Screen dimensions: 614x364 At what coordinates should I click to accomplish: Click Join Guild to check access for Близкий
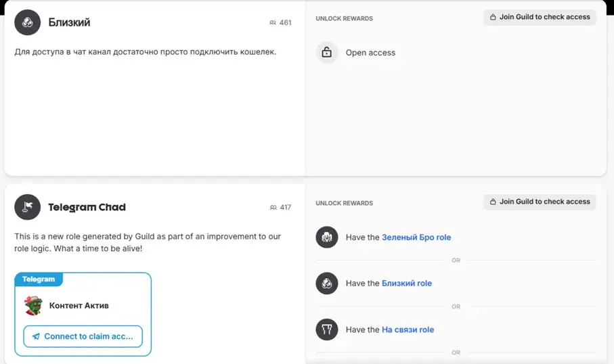click(x=540, y=17)
